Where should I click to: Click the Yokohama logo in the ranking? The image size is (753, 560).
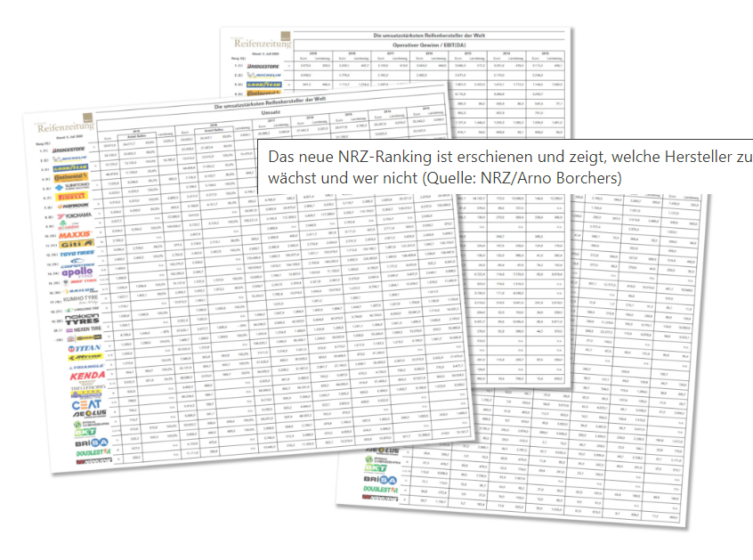74,215
